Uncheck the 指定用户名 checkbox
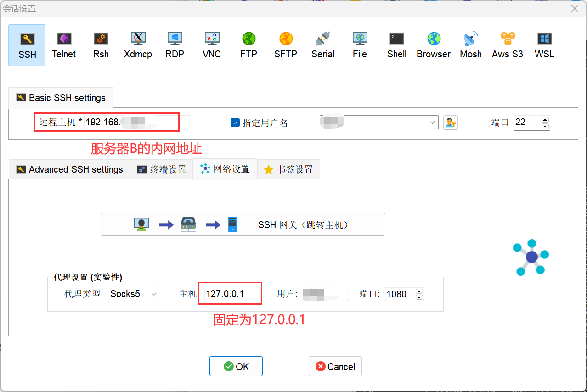Viewport: 587px width, 392px height. 235,122
